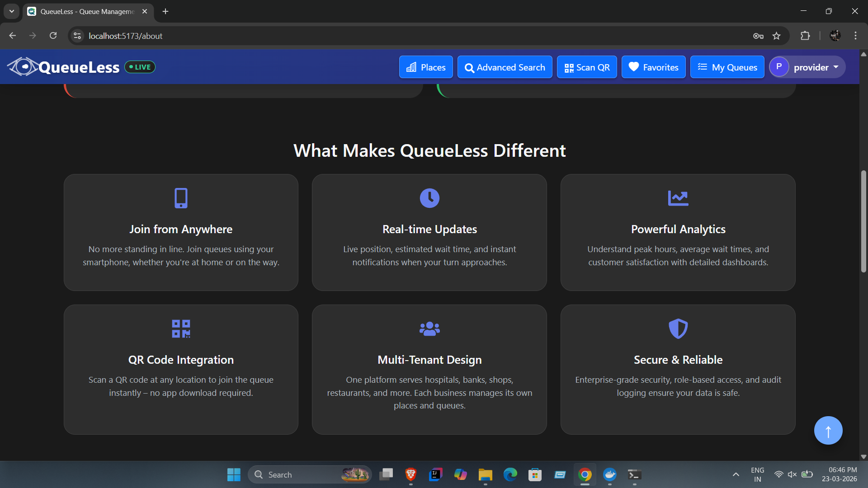
Task: Open the Chrome profile avatar
Action: pyautogui.click(x=835, y=36)
